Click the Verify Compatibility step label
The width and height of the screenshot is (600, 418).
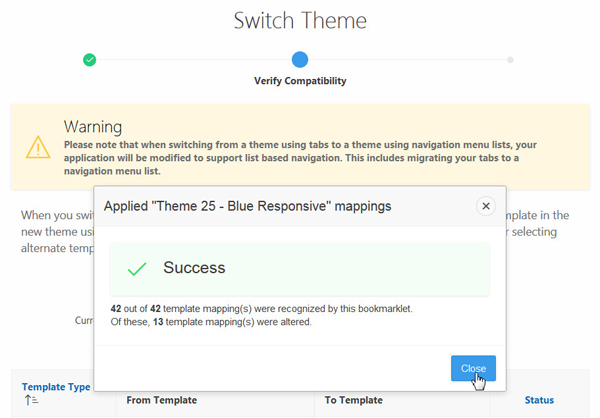point(300,81)
